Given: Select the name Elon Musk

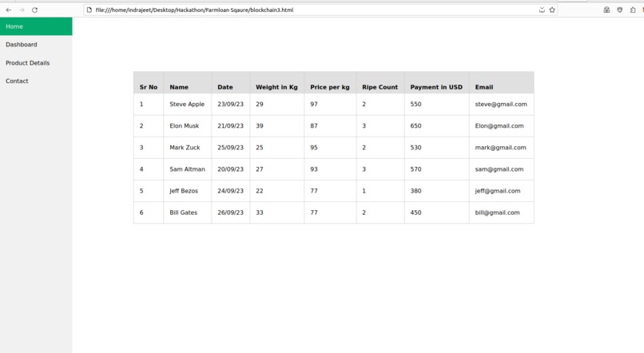Looking at the screenshot, I should tap(184, 126).
